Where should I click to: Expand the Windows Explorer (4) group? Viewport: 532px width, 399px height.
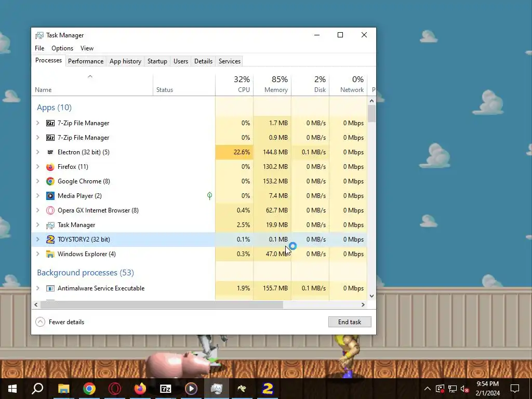pyautogui.click(x=37, y=254)
